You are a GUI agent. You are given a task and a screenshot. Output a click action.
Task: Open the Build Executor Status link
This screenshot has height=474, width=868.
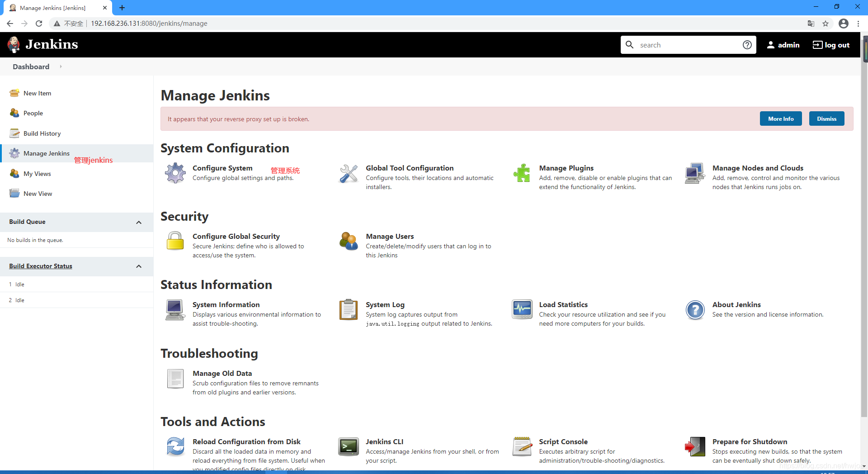[41, 266]
